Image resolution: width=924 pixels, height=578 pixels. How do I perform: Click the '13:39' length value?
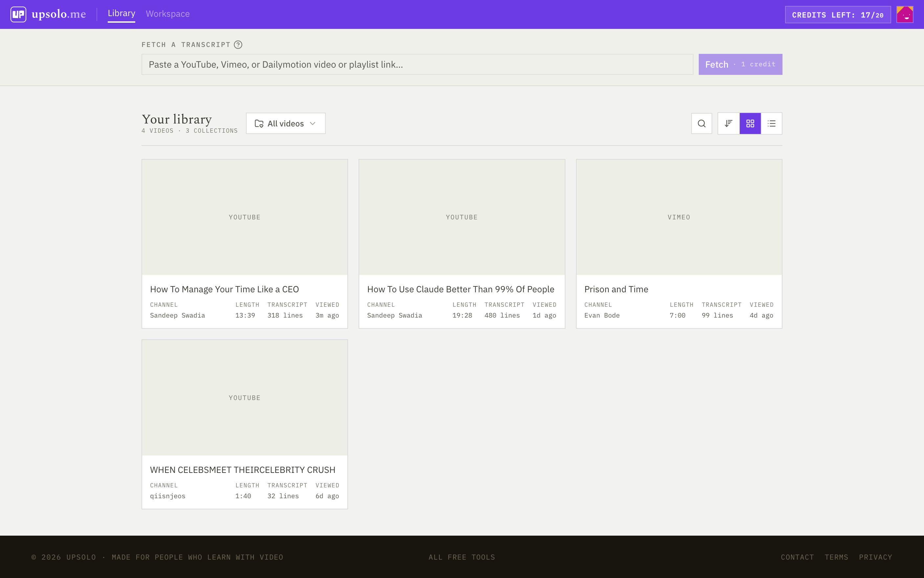245,315
